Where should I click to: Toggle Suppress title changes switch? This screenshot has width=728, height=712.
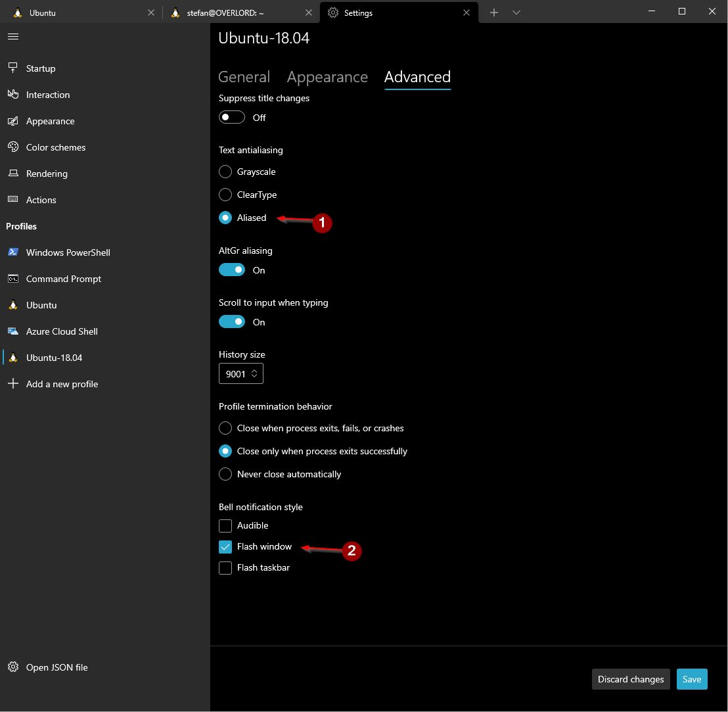tap(232, 117)
